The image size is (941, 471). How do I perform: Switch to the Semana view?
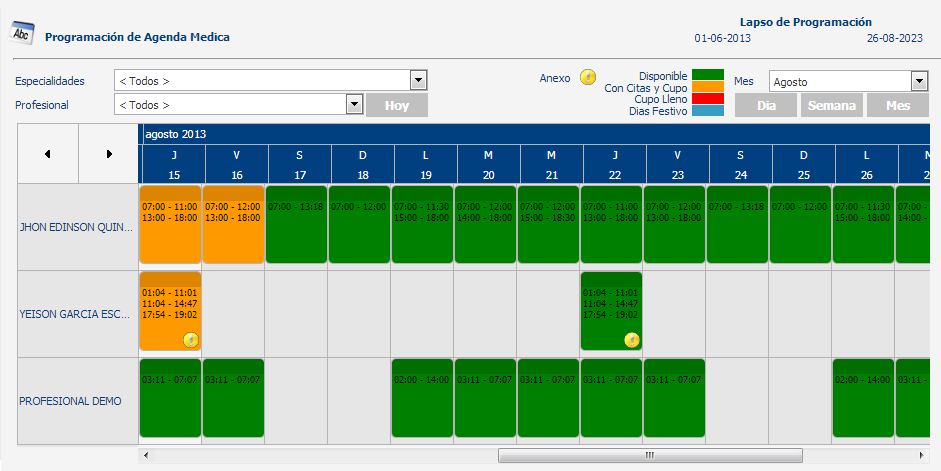831,105
